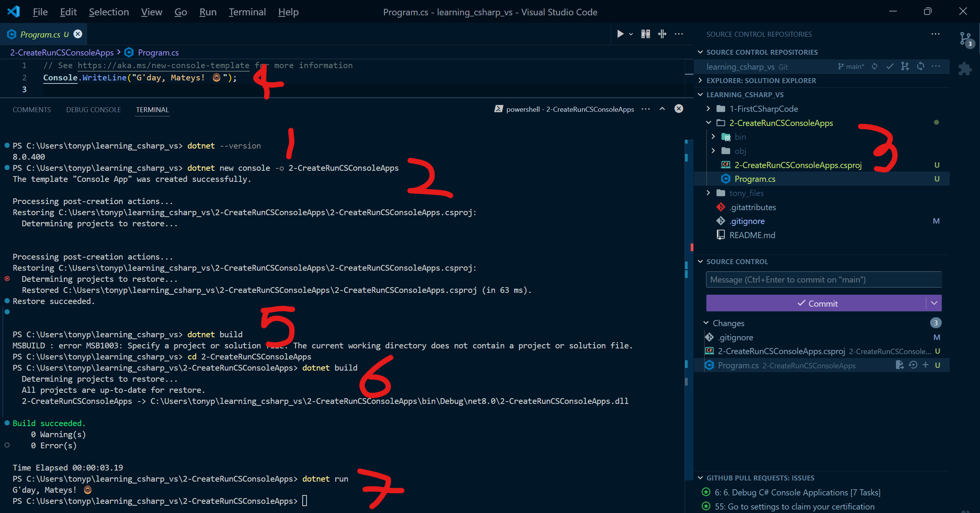Focus the commit message input field
980x513 pixels.
pyautogui.click(x=824, y=279)
